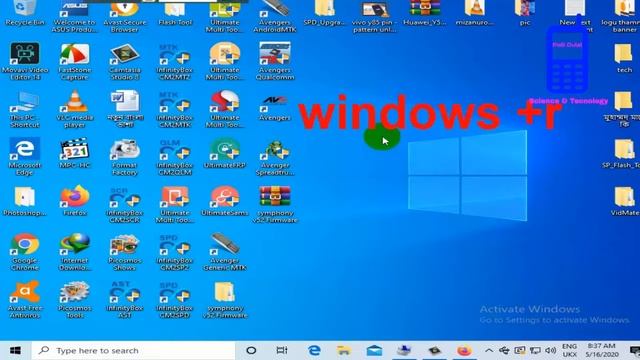Select the Camtasia Studio 8 shortcut
This screenshot has height=360, width=640.
pos(124,60)
